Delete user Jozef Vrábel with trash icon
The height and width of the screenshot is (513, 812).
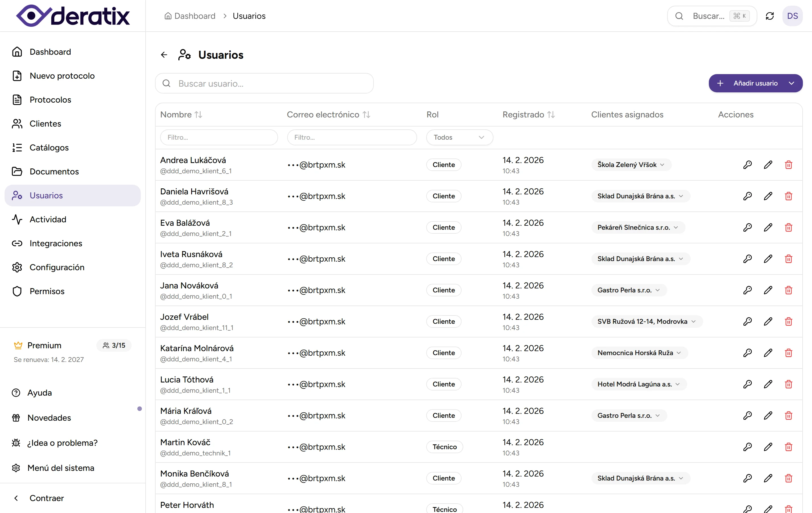pos(788,321)
